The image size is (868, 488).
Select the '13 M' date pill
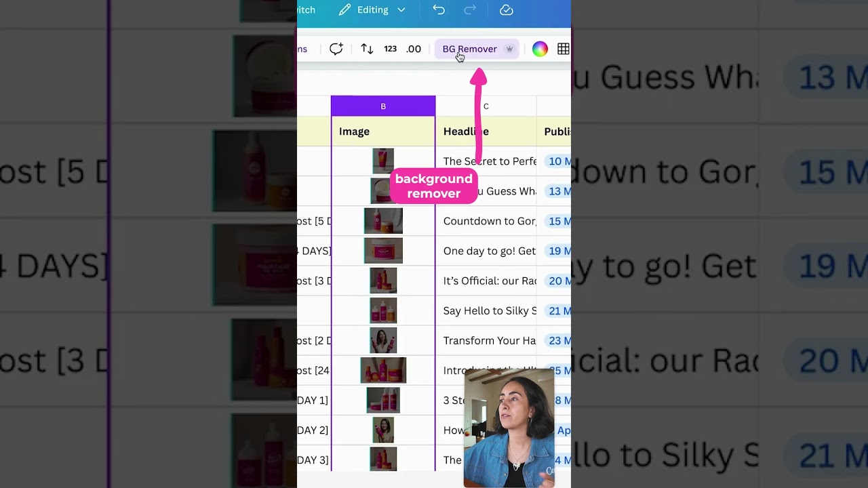tap(557, 191)
